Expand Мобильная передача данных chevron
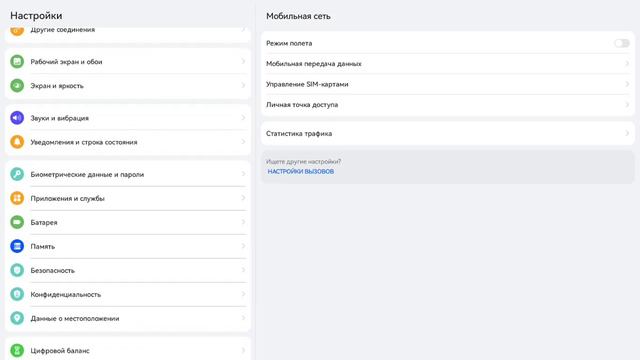640x360 pixels. [627, 64]
